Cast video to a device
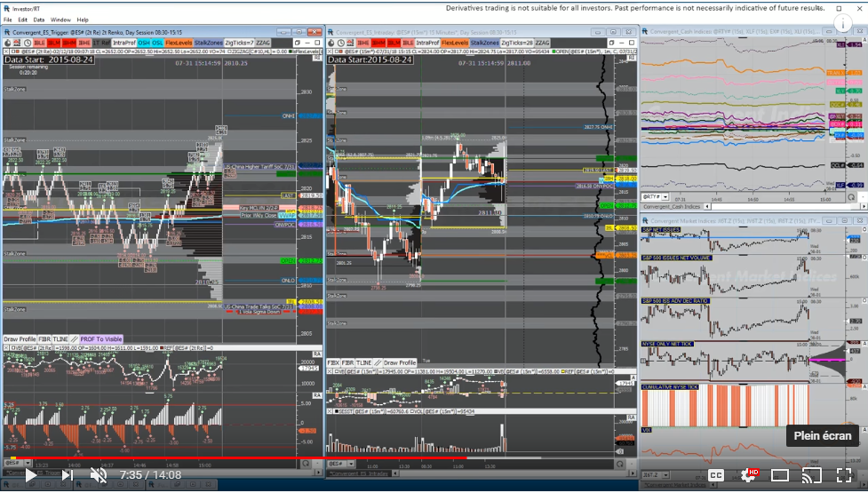The height and width of the screenshot is (493, 868). (x=811, y=474)
